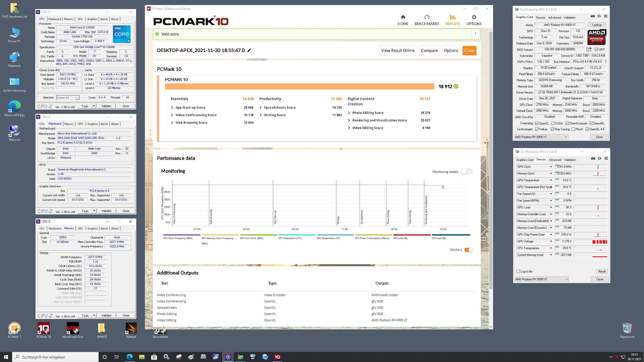The height and width of the screenshot is (362, 644).
Task: Switch to the Bench tab in top CPU-Z window
Action: pos(104,19)
